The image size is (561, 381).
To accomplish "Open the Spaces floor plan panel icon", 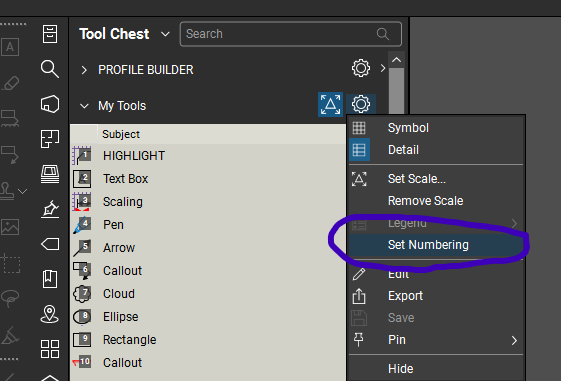I will tap(50, 139).
